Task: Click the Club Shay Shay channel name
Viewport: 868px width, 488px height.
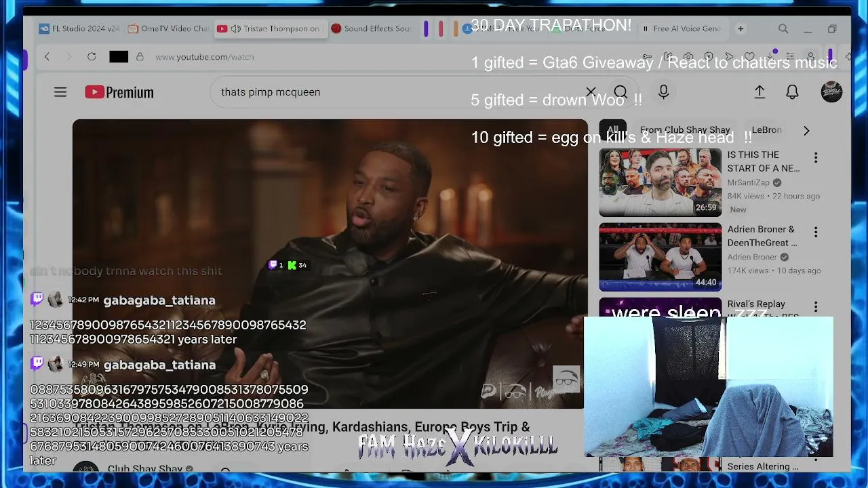Action: pyautogui.click(x=145, y=468)
